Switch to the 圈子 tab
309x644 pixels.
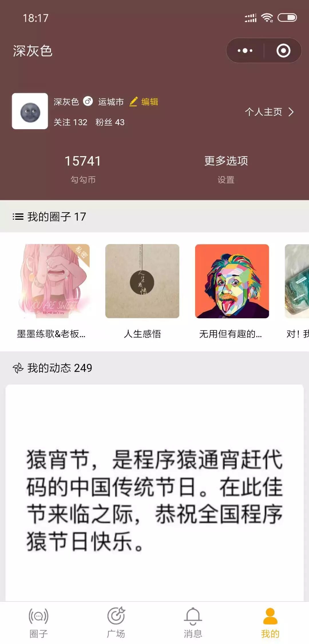pyautogui.click(x=38, y=622)
